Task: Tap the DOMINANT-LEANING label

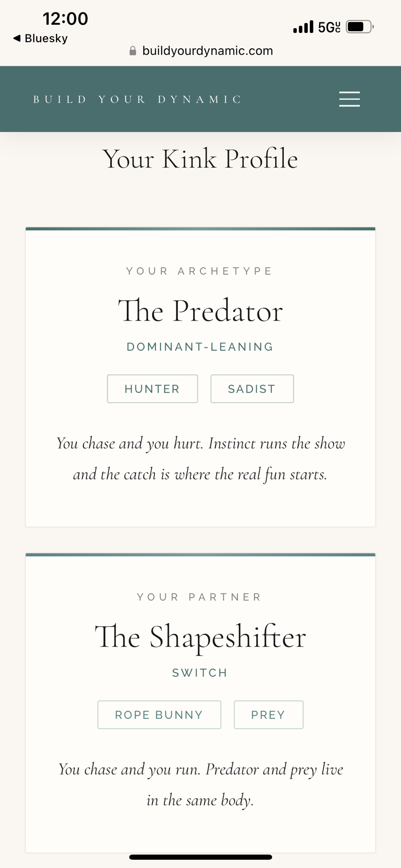Action: 200,347
